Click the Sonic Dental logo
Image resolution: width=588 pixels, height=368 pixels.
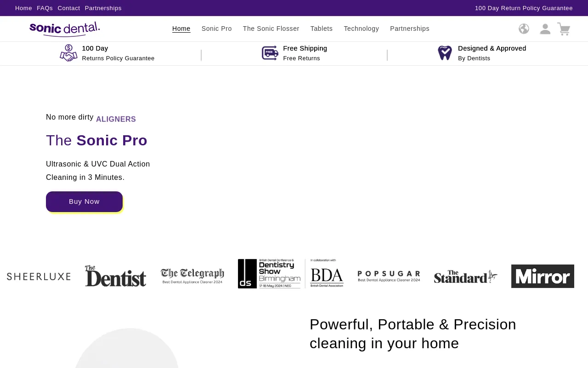pyautogui.click(x=65, y=29)
